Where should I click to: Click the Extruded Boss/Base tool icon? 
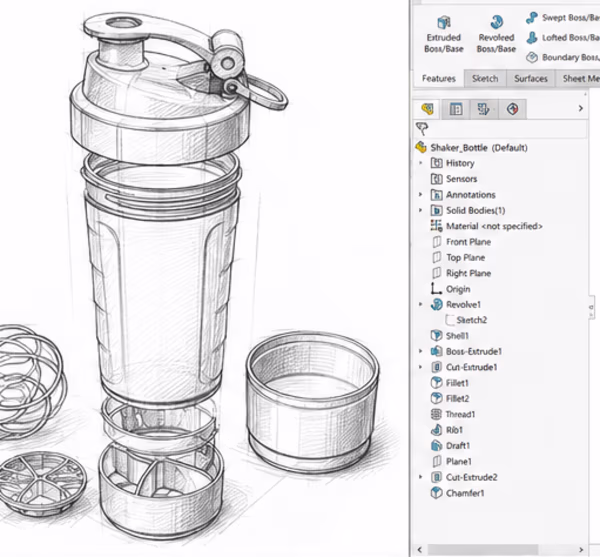click(443, 23)
